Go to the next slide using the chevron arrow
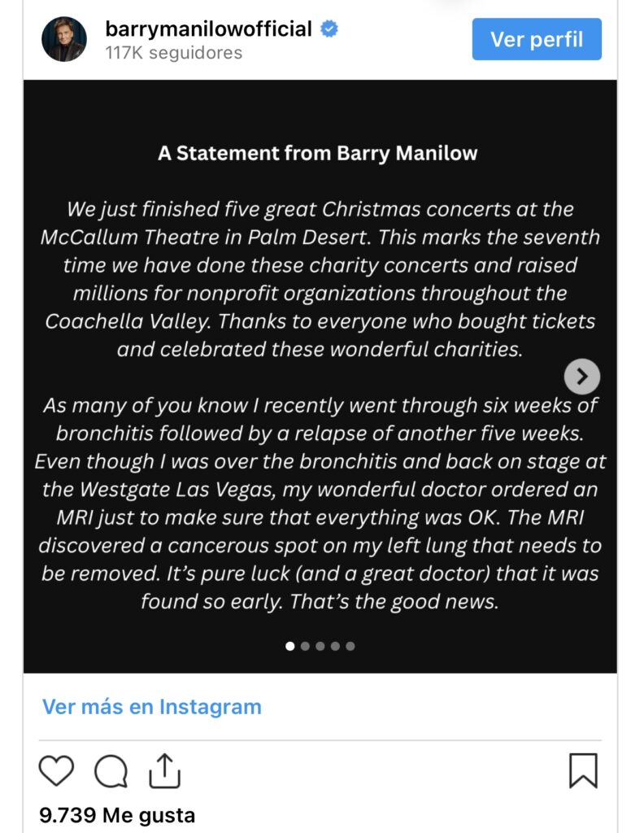The height and width of the screenshot is (833, 644). [x=582, y=376]
